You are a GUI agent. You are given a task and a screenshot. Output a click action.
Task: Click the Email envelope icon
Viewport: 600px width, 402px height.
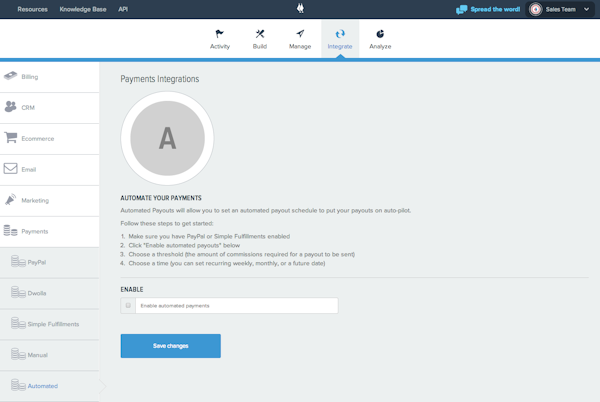pyautogui.click(x=10, y=169)
